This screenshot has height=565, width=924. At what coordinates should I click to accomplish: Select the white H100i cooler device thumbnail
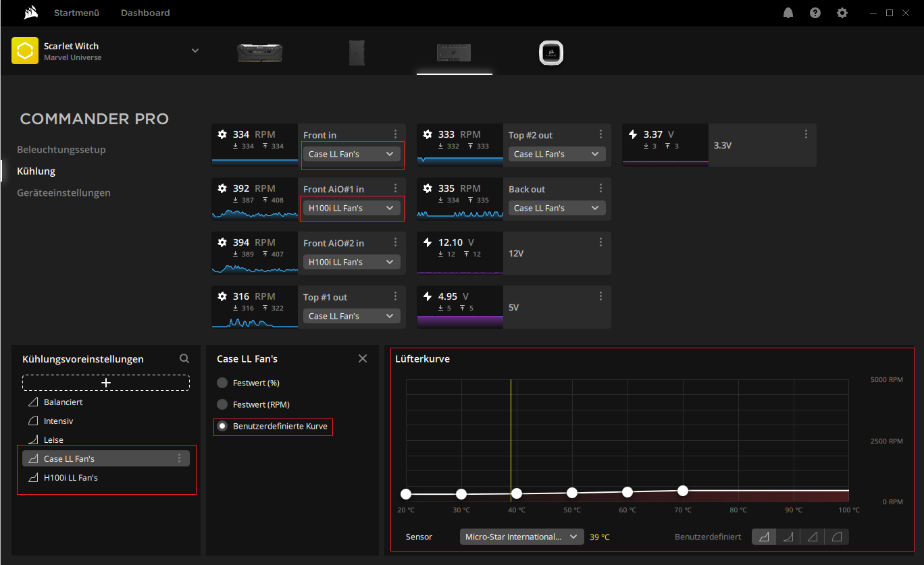coord(551,53)
